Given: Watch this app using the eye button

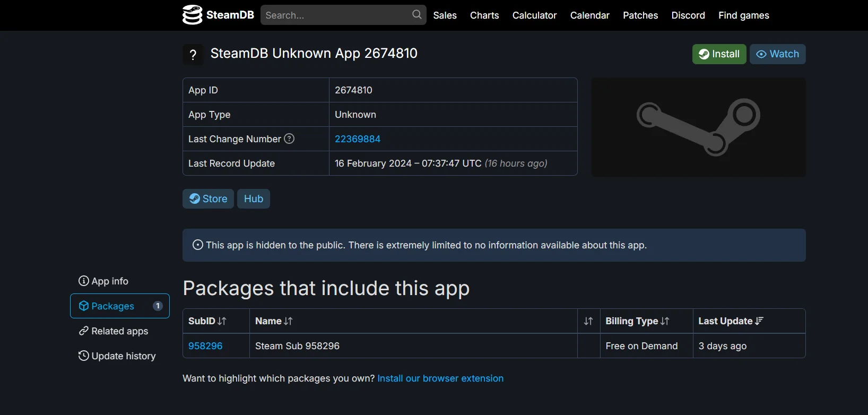Looking at the screenshot, I should pyautogui.click(x=777, y=54).
